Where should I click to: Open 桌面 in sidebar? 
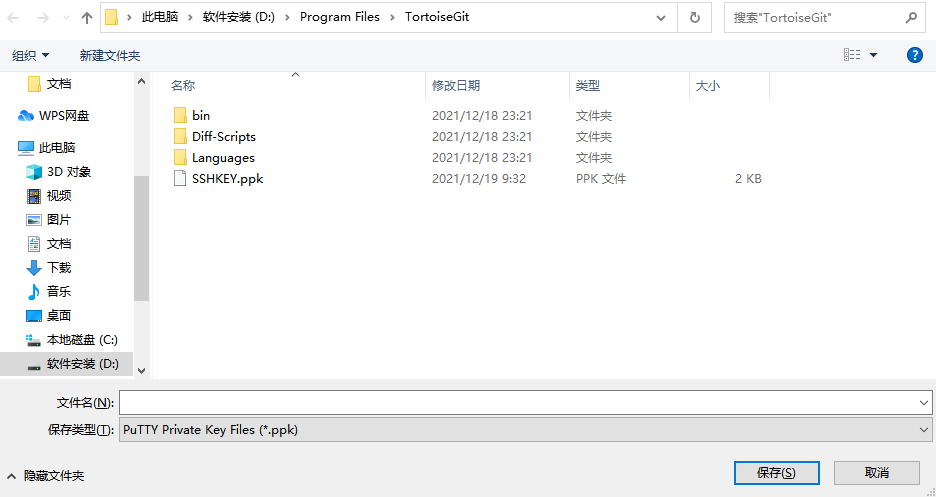[x=59, y=316]
